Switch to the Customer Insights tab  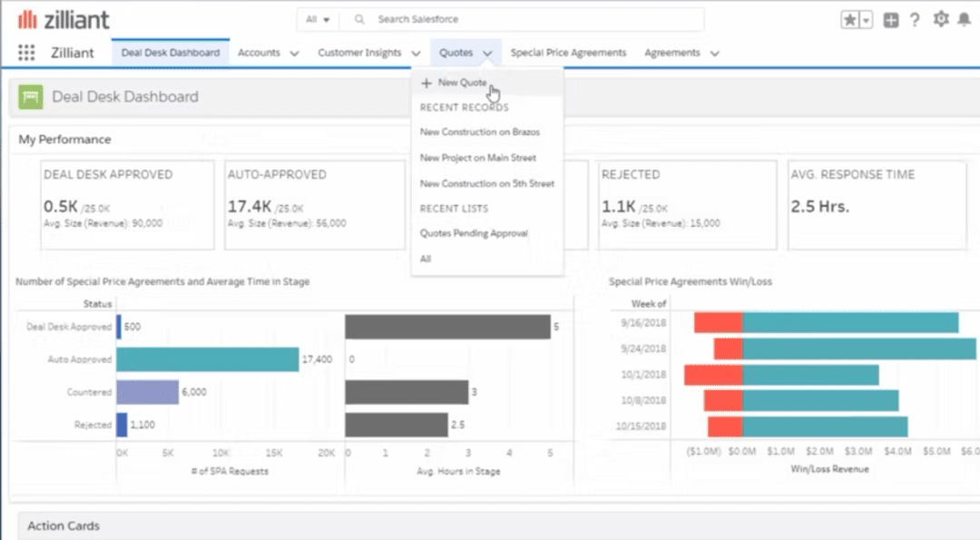click(359, 54)
